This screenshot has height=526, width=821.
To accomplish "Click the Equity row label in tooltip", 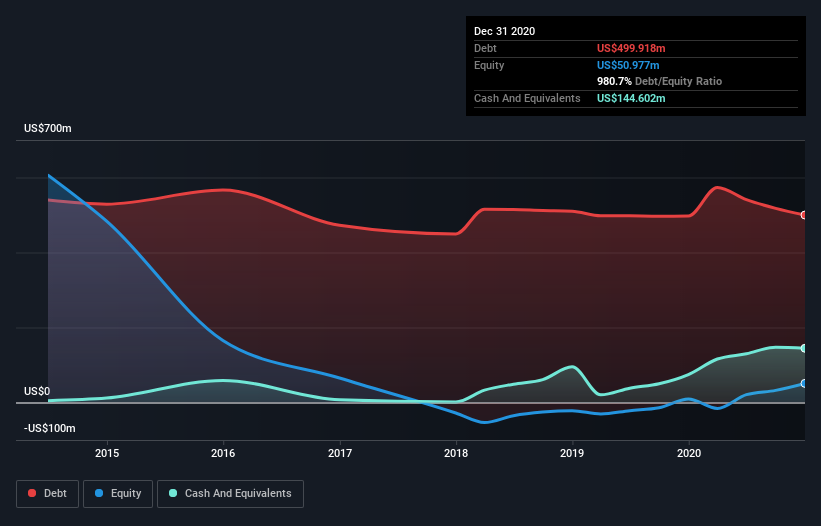I will [489, 65].
